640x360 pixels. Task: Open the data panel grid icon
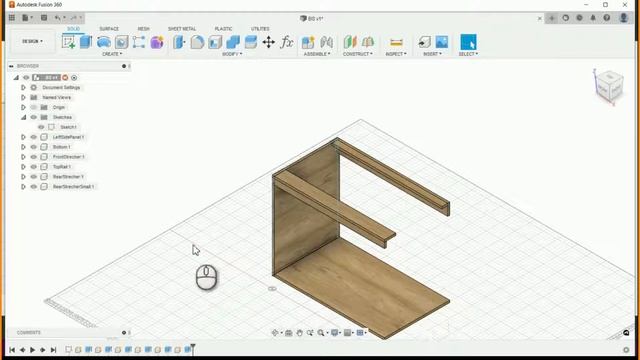pyautogui.click(x=12, y=18)
